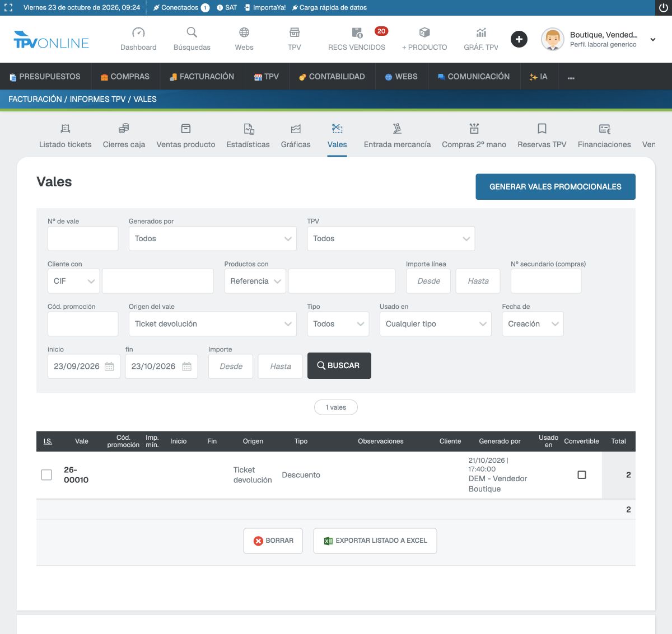Open GRÁF. TPV chart icon
This screenshot has height=634, width=672.
[481, 32]
